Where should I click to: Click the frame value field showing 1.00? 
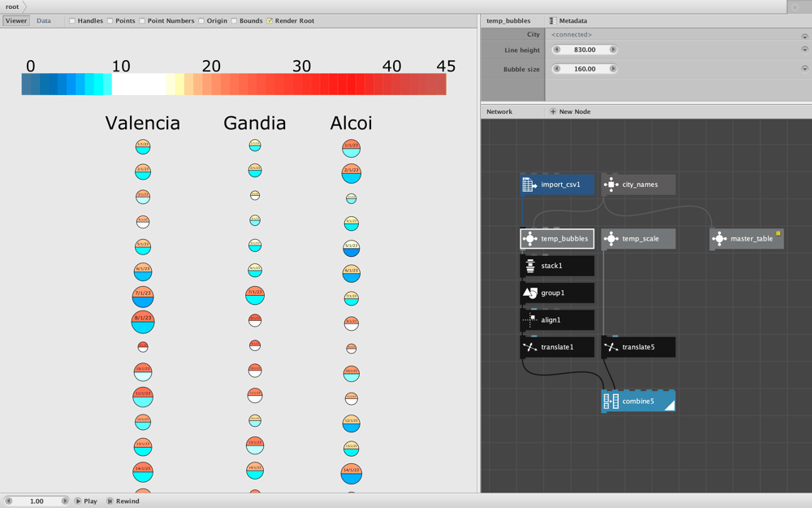click(x=37, y=501)
